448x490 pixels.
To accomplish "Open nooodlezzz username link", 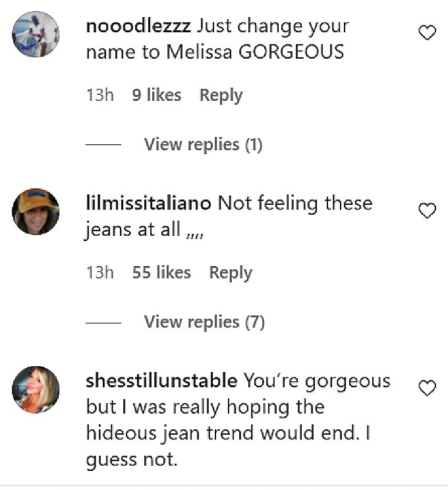I will [x=139, y=28].
